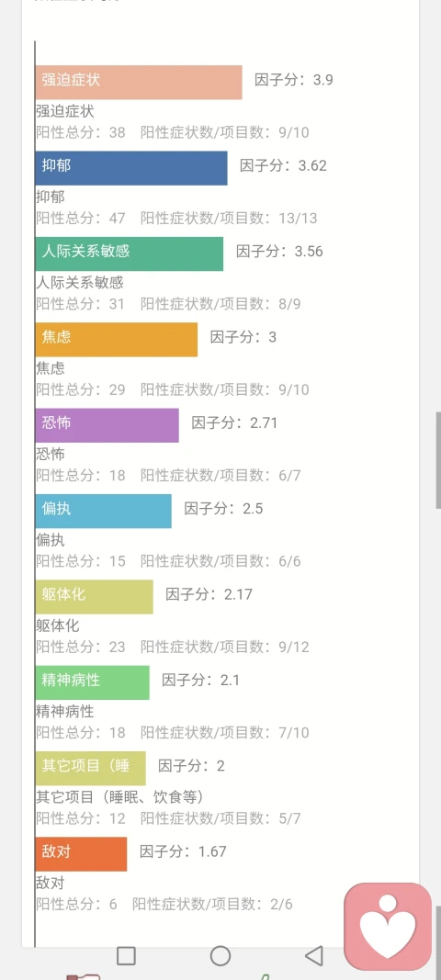Click the 焦虑 orange bar
The image size is (441, 980).
coord(117,340)
